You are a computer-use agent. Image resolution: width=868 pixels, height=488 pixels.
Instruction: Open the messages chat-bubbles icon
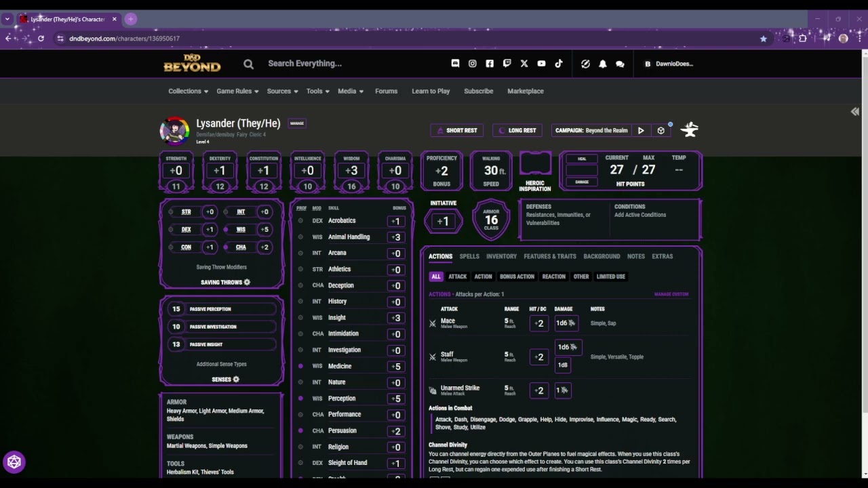[x=620, y=64]
